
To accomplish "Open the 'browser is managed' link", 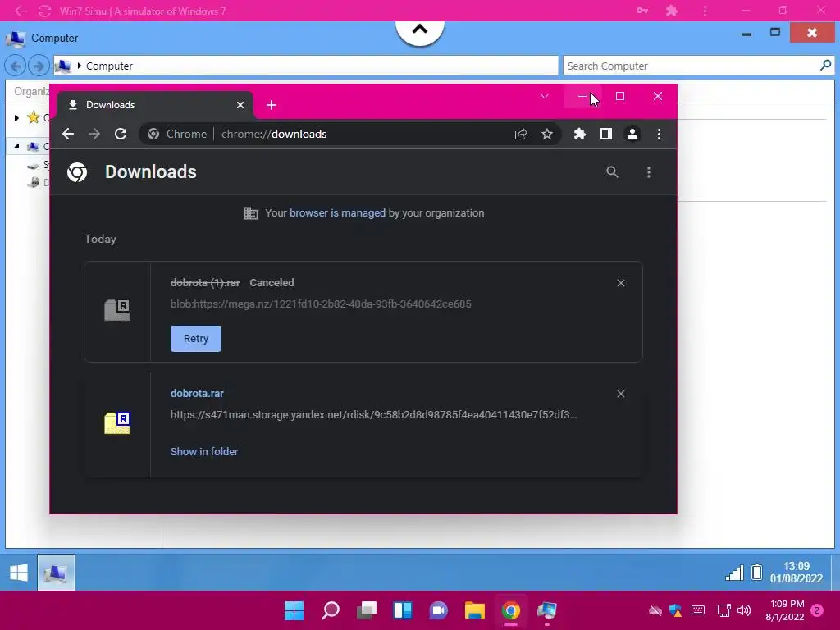I will [337, 212].
